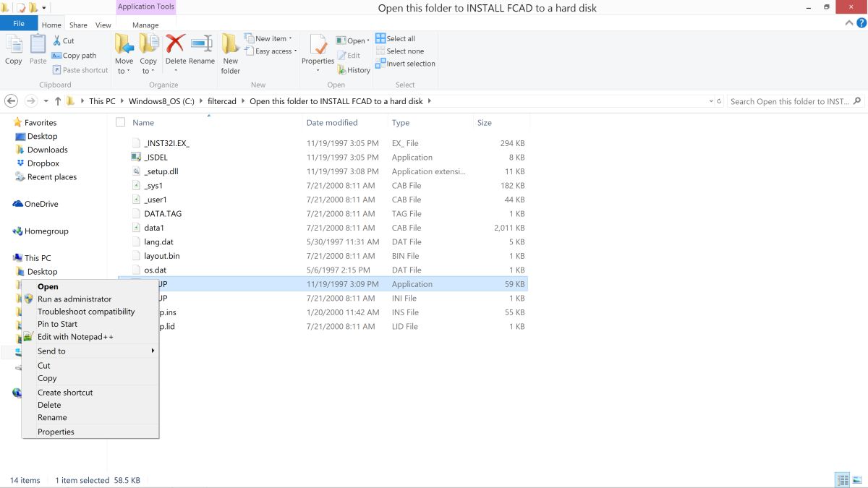Select the file named DATA.TAG
The image size is (868, 488).
tap(163, 214)
